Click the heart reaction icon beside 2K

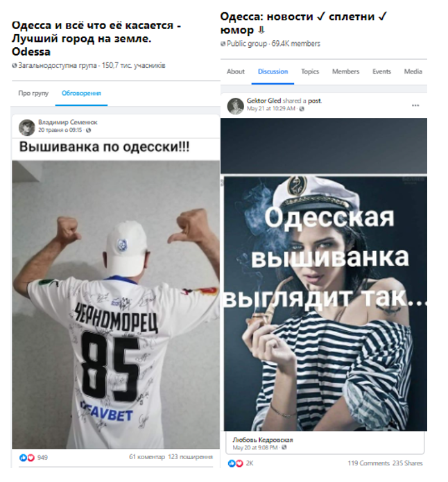[x=239, y=463]
